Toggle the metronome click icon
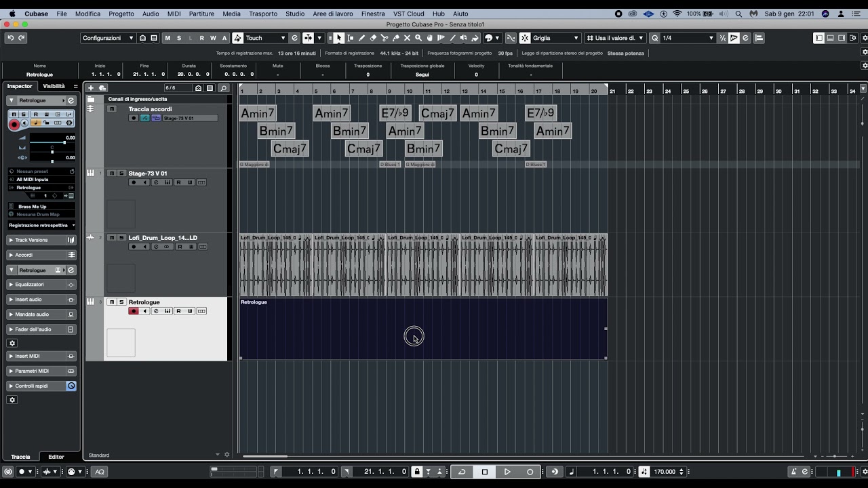The height and width of the screenshot is (488, 868). 793,472
